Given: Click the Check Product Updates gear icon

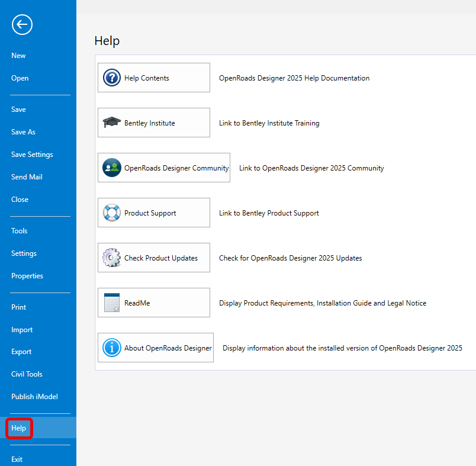Looking at the screenshot, I should (x=111, y=258).
